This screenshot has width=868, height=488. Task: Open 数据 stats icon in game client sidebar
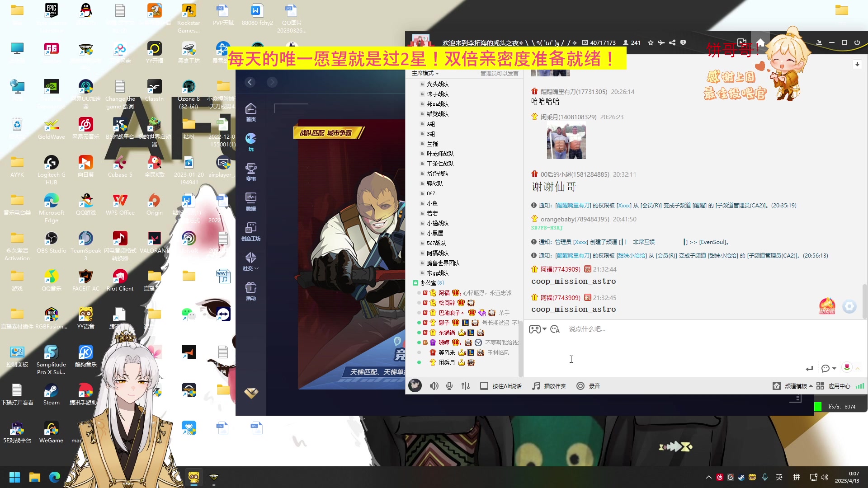251,202
